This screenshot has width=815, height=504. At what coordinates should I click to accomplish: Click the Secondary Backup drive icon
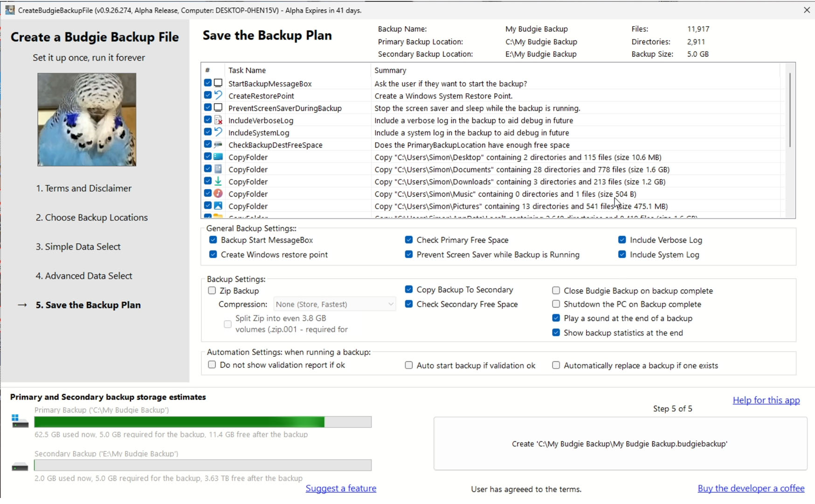tap(20, 467)
